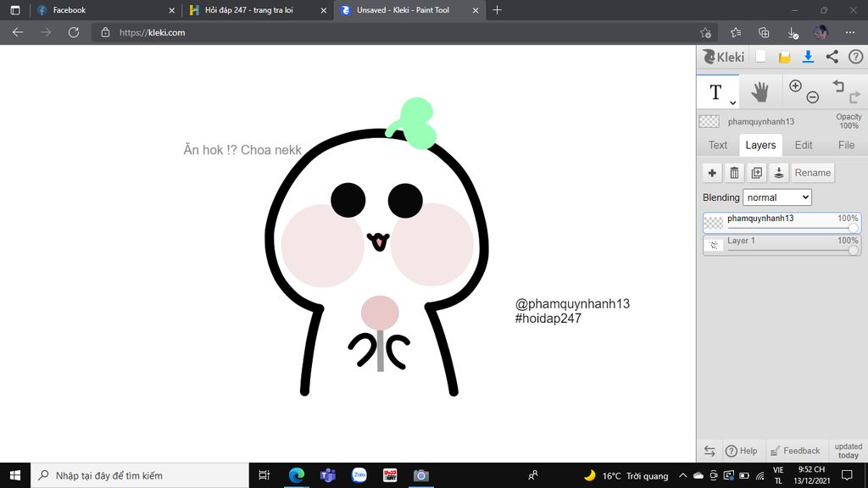Screen dimensions: 868x488
Task: Open the Camera app from the taskbar
Action: coord(420,475)
